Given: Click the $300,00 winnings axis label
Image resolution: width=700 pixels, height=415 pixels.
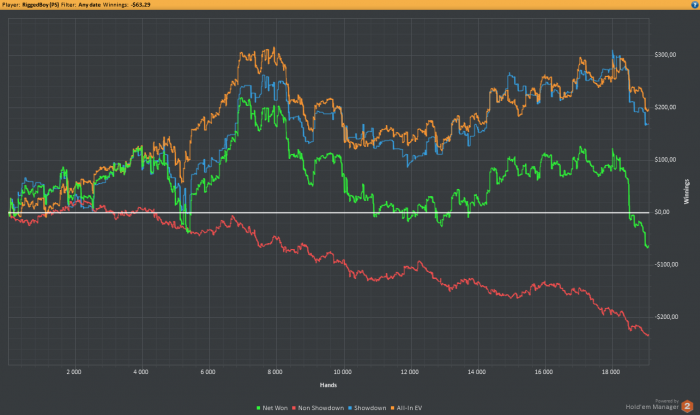Looking at the screenshot, I should pyautogui.click(x=665, y=55).
